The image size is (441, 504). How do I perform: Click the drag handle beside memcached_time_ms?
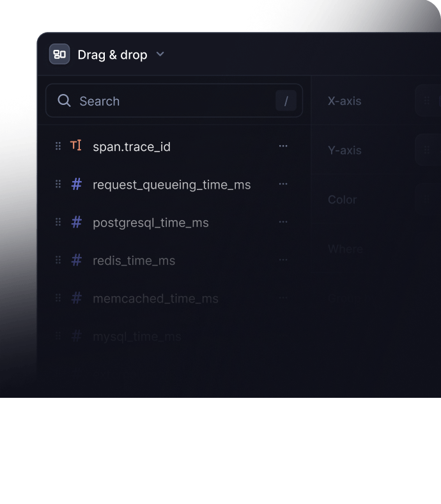point(58,298)
